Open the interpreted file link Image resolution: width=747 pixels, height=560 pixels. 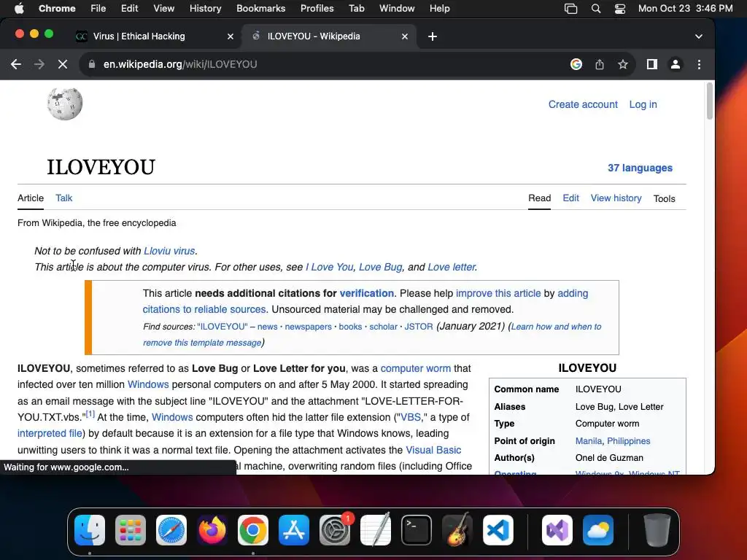click(x=50, y=433)
